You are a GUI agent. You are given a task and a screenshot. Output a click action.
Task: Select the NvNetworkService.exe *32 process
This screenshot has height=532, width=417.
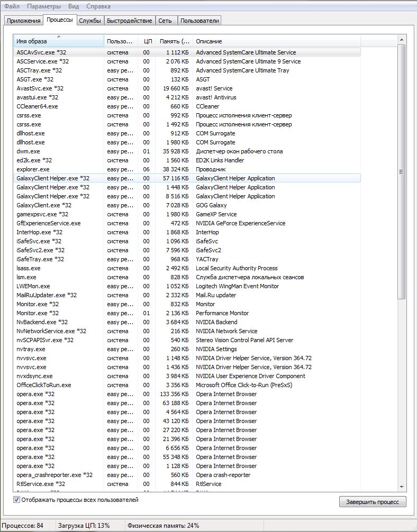click(187, 331)
